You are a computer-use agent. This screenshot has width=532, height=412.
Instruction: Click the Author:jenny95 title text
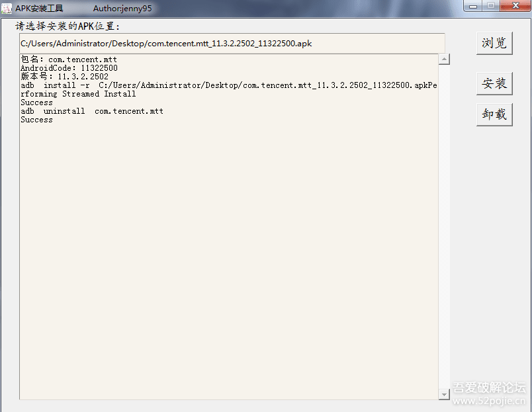[x=122, y=8]
